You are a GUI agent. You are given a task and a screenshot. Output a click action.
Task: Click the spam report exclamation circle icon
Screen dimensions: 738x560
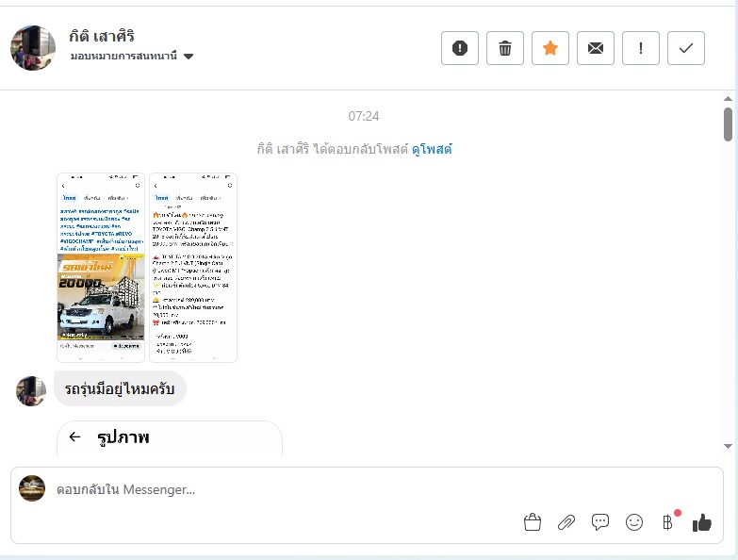coord(460,48)
